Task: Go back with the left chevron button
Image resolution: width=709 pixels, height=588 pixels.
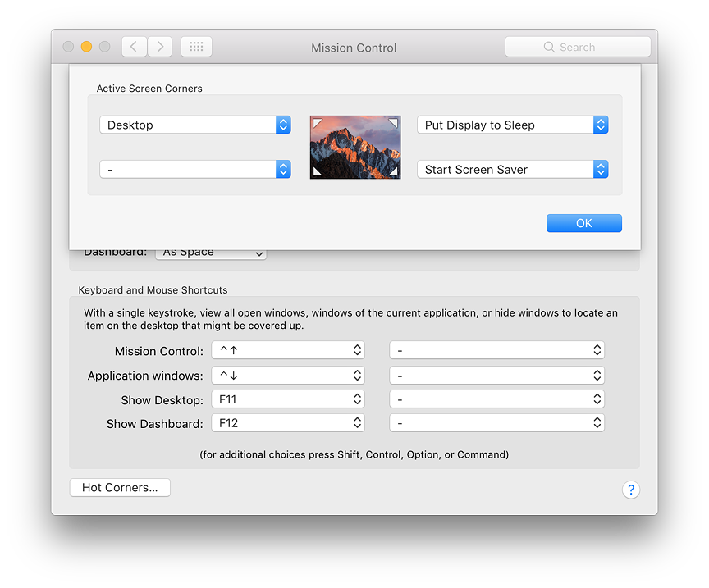Action: coord(135,47)
